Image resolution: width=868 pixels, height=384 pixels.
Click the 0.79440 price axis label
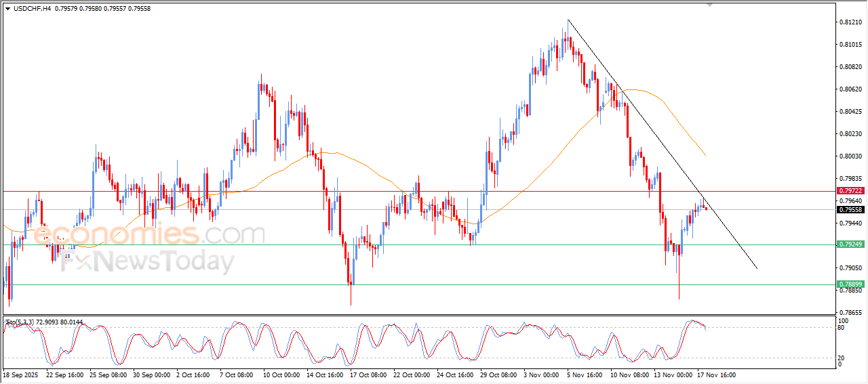[850, 223]
